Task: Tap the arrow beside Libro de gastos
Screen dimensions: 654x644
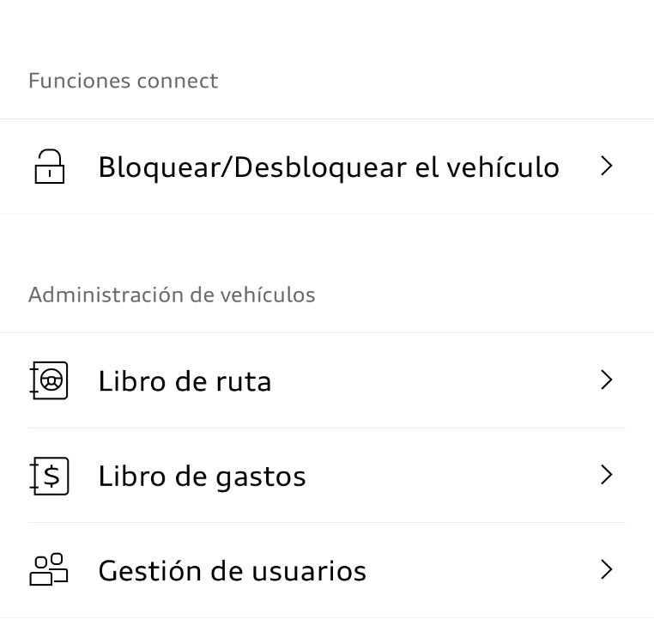Action: click(607, 475)
